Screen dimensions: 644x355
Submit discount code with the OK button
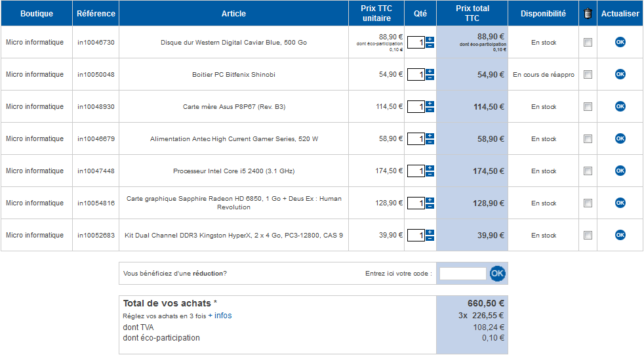tap(498, 273)
